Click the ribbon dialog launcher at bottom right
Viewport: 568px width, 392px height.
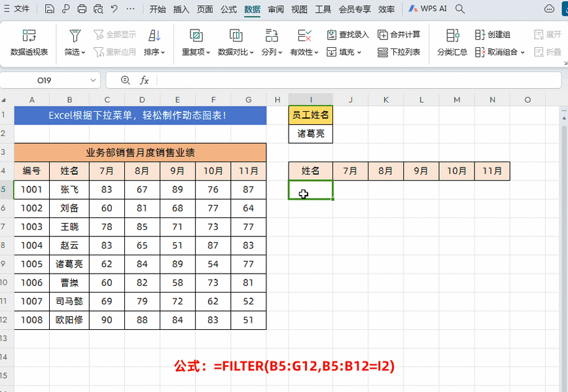(x=565, y=63)
